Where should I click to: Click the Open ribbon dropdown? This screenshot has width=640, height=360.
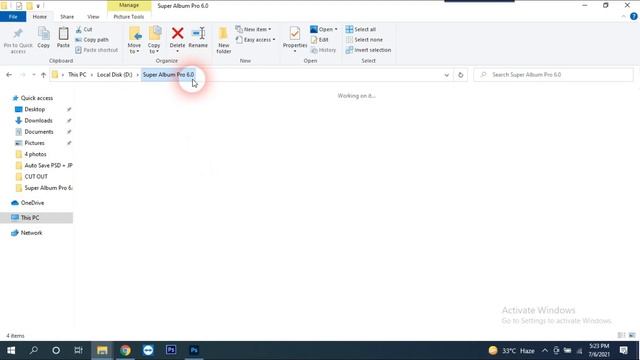click(x=324, y=29)
